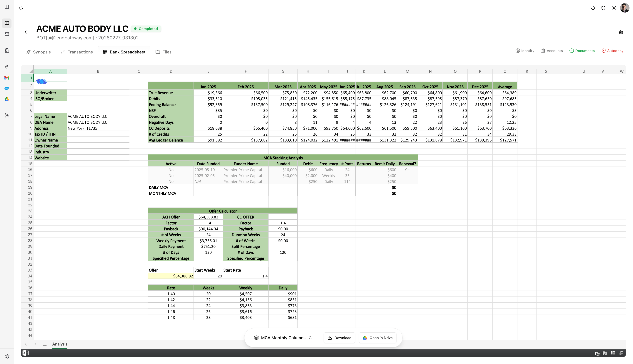Image resolution: width=633 pixels, height=364 pixels.
Task: Click the 'Average' column heading
Action: coord(505,87)
